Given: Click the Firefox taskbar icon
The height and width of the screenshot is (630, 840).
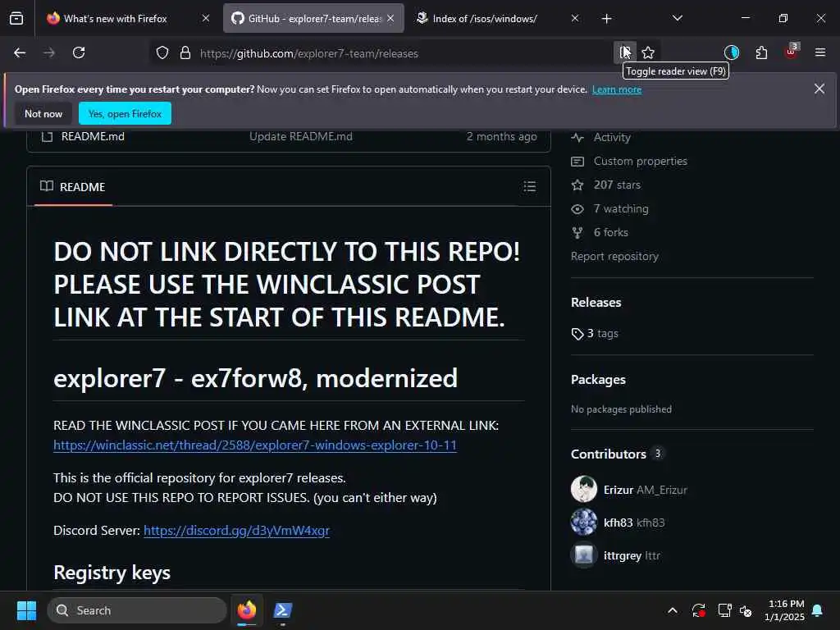Looking at the screenshot, I should [x=247, y=609].
